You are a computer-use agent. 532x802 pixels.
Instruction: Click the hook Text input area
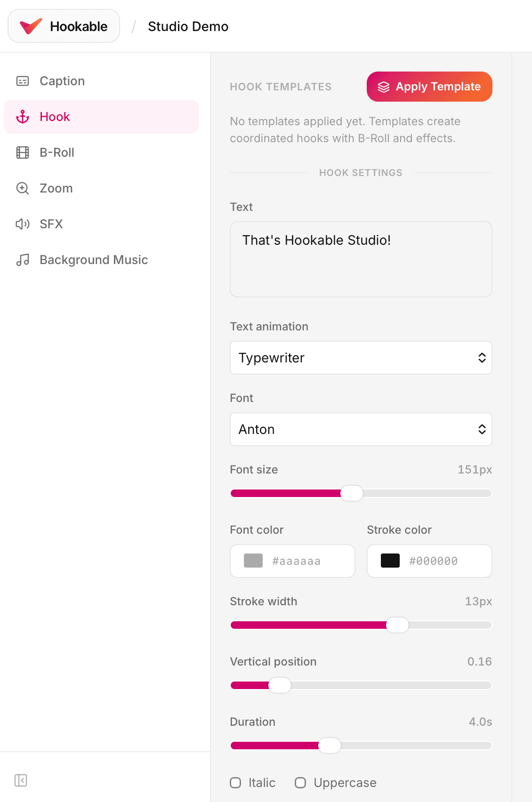pyautogui.click(x=361, y=259)
